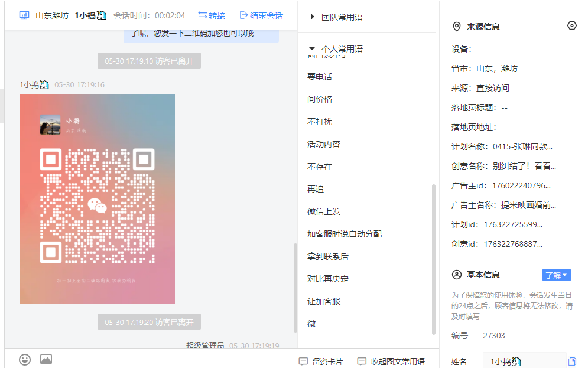Select the 对比再决定 quick phrase
Screen dimensions: 588x368
(328, 279)
